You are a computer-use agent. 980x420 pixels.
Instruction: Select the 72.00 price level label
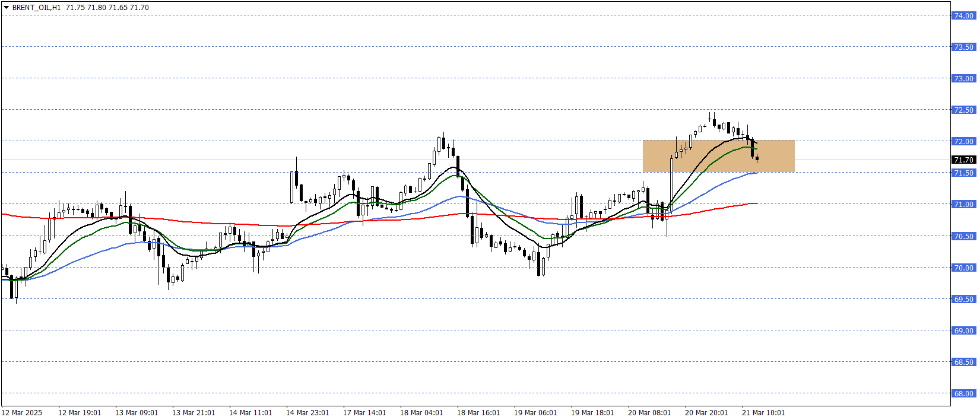[963, 142]
